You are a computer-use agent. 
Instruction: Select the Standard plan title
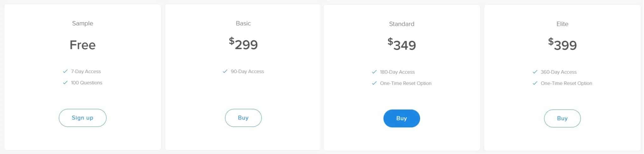point(402,24)
